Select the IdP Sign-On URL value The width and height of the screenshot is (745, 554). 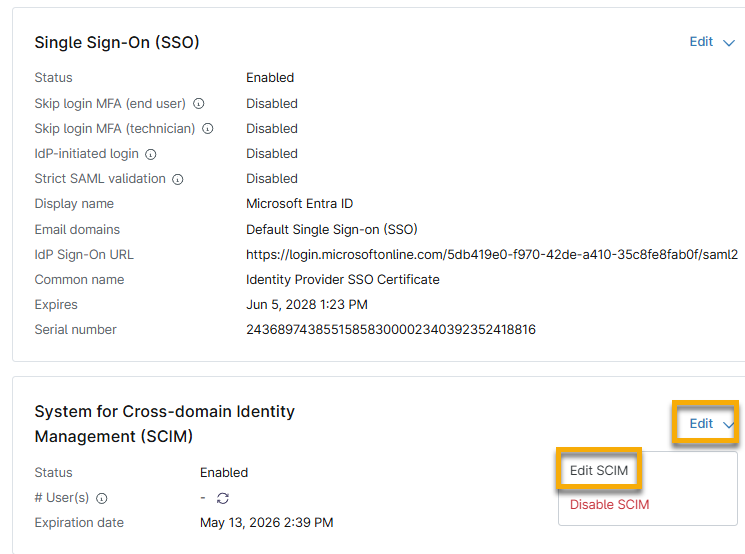click(x=492, y=255)
